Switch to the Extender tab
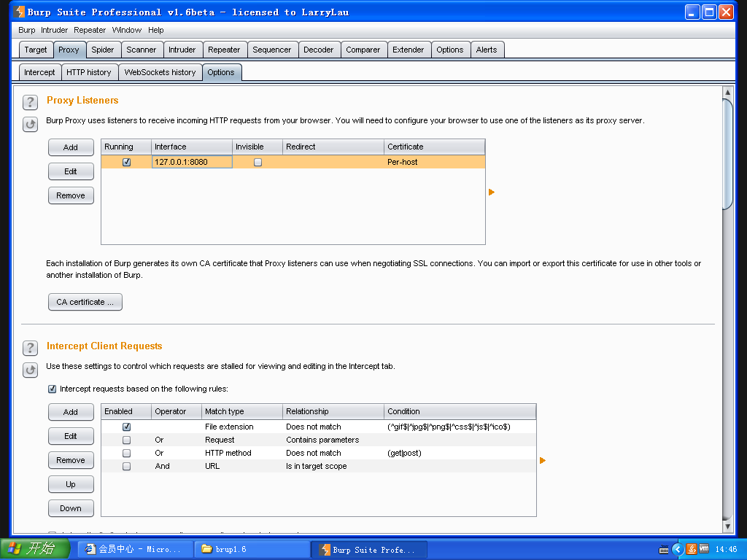Image resolution: width=747 pixels, height=560 pixels. 409,50
